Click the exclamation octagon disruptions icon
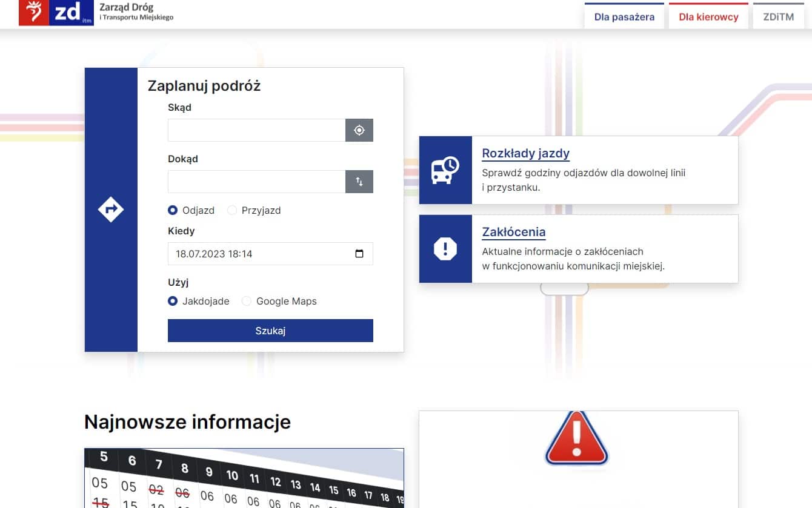This screenshot has height=508, width=812. [445, 249]
